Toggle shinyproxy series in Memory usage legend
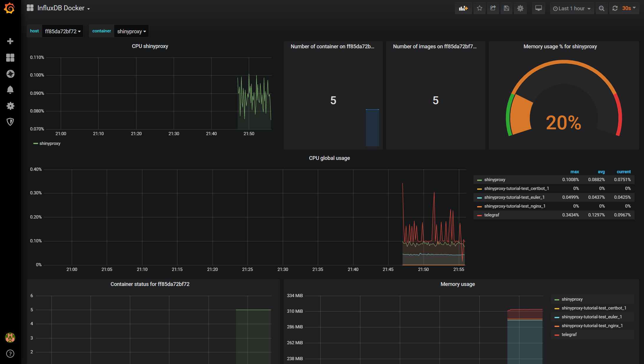644x364 pixels. pyautogui.click(x=572, y=299)
